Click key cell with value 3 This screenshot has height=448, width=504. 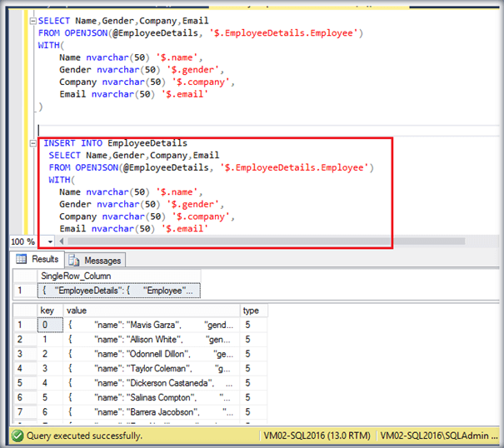50,368
